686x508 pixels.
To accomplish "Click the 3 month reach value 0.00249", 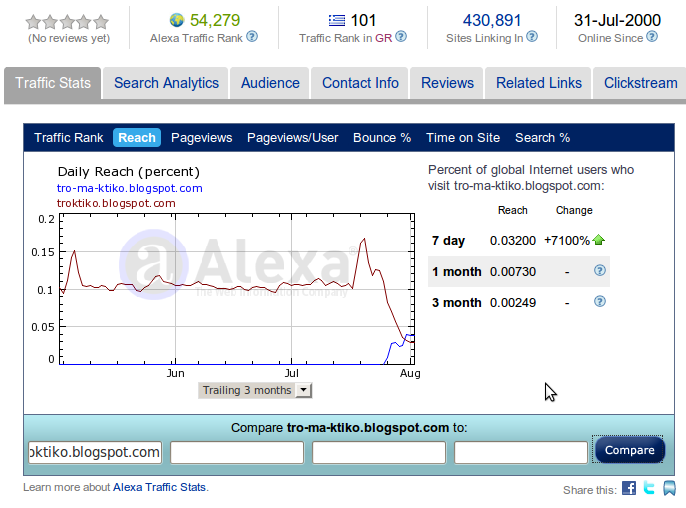I will click(x=513, y=303).
